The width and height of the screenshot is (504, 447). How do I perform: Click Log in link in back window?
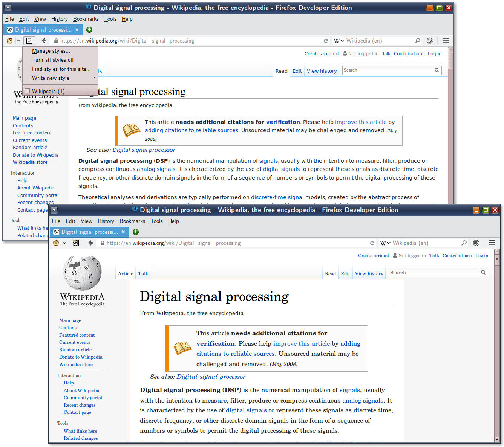pos(435,54)
